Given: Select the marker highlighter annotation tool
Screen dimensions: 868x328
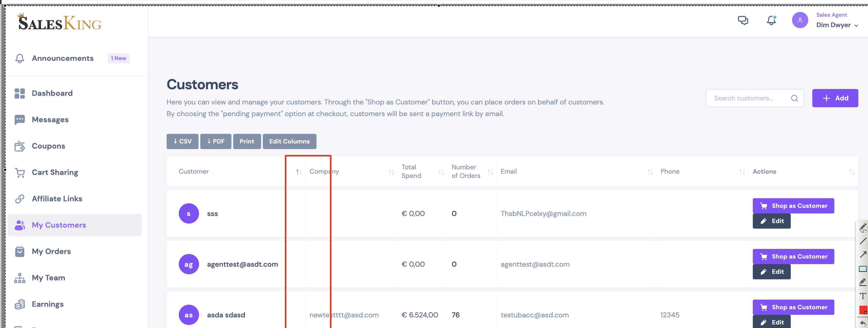Looking at the screenshot, I should pyautogui.click(x=863, y=282).
